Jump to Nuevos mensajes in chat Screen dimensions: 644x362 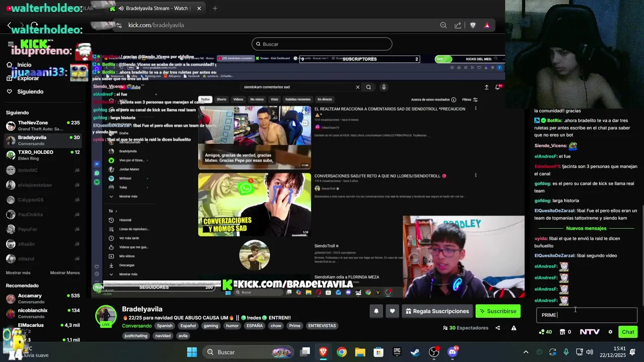[x=586, y=228]
